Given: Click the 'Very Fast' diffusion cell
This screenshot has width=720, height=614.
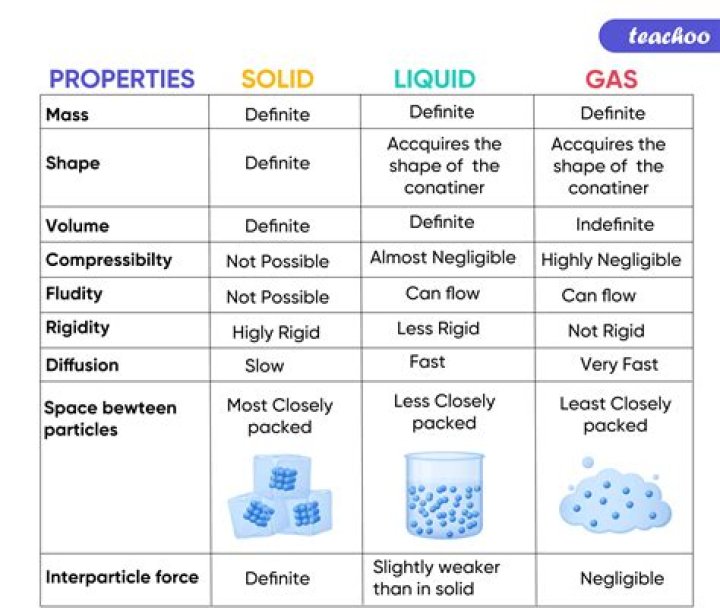Looking at the screenshot, I should 619,364.
